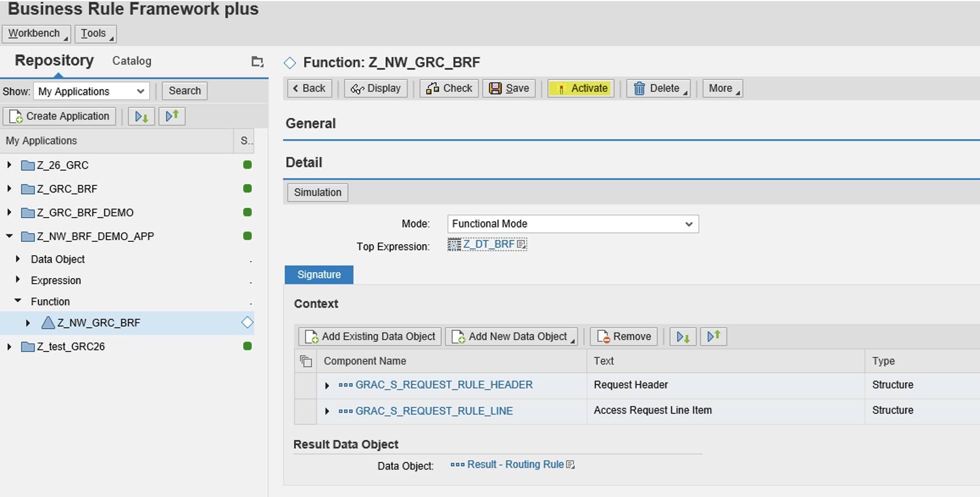Open the Show My Applications dropdown

[91, 91]
